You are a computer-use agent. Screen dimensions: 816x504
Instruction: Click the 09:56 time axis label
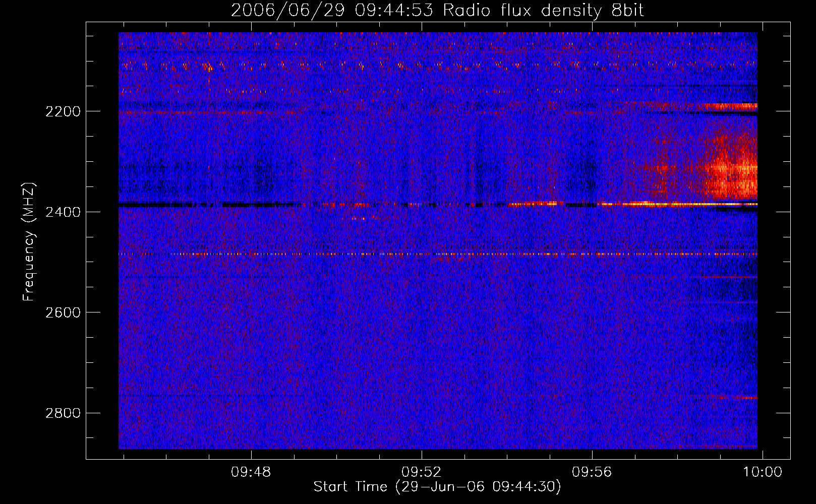click(592, 472)
